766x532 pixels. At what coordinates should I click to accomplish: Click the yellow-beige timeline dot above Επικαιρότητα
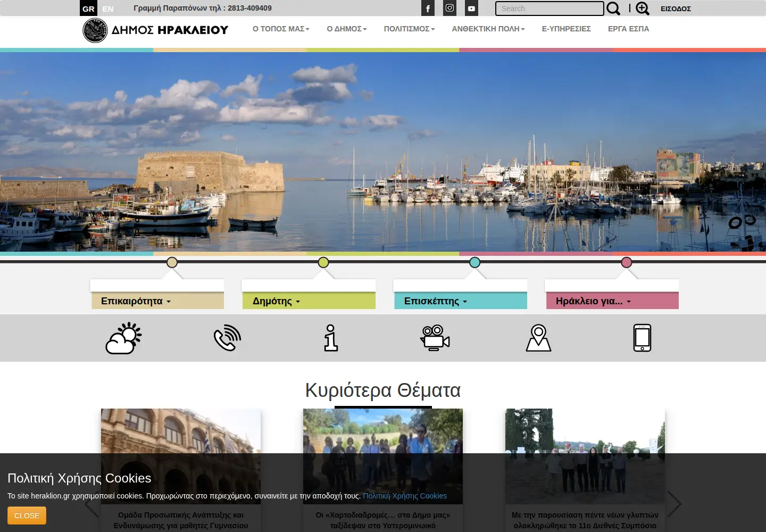pos(172,262)
